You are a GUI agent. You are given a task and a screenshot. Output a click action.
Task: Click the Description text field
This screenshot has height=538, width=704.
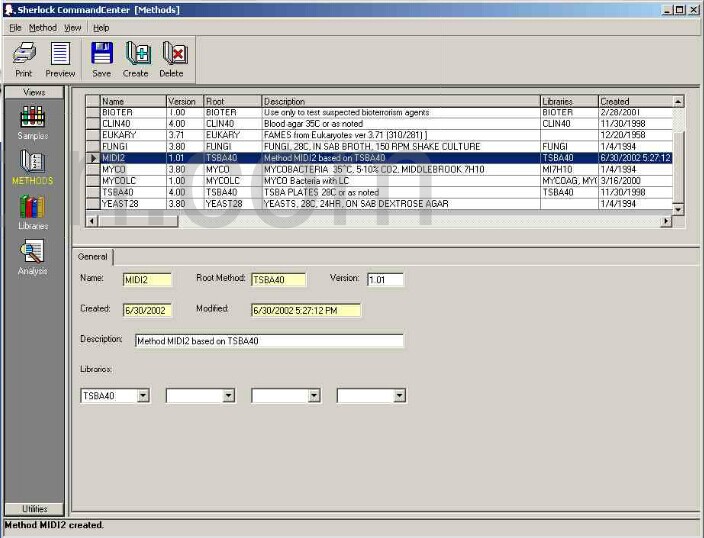point(269,341)
